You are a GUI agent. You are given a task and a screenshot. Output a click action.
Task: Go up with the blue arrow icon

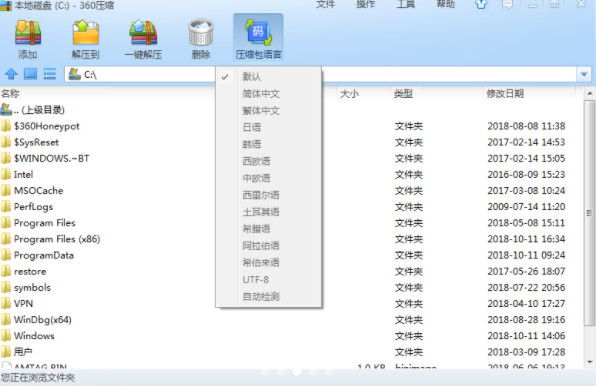pos(11,74)
